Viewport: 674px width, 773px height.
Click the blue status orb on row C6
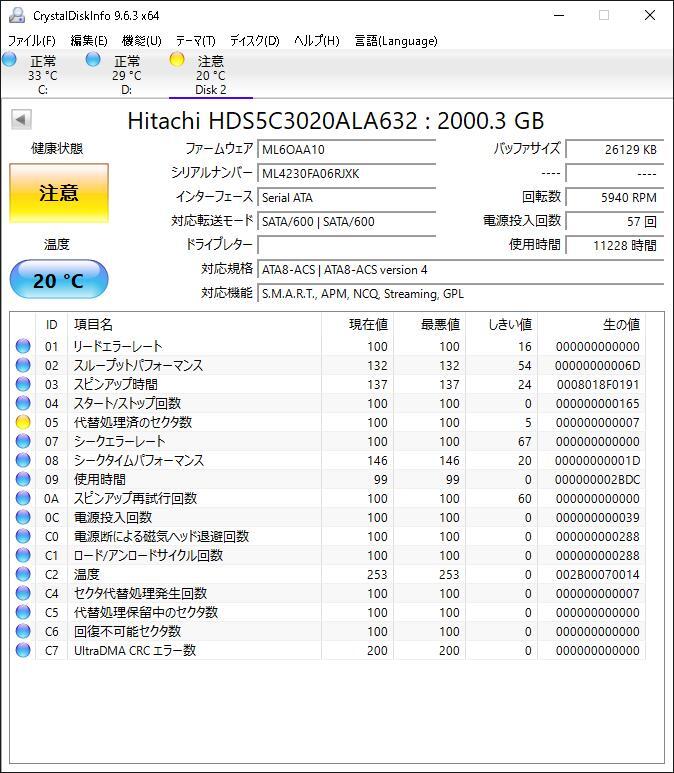[x=23, y=631]
